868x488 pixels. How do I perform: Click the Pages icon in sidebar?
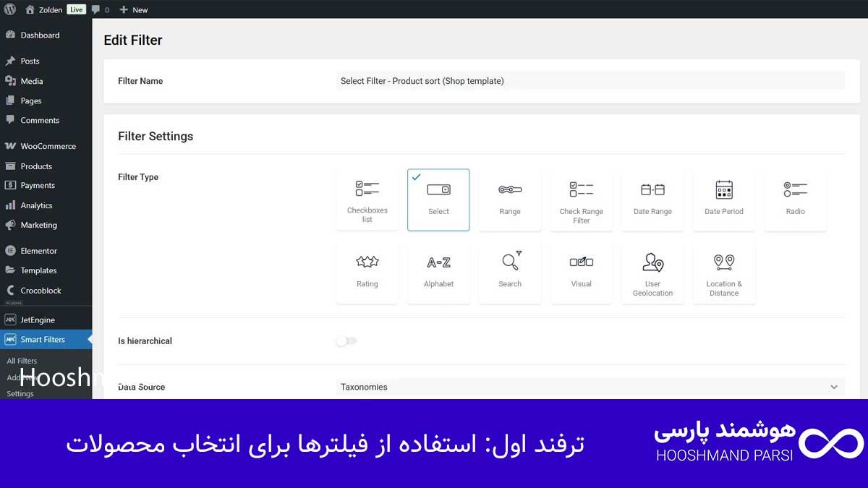10,100
